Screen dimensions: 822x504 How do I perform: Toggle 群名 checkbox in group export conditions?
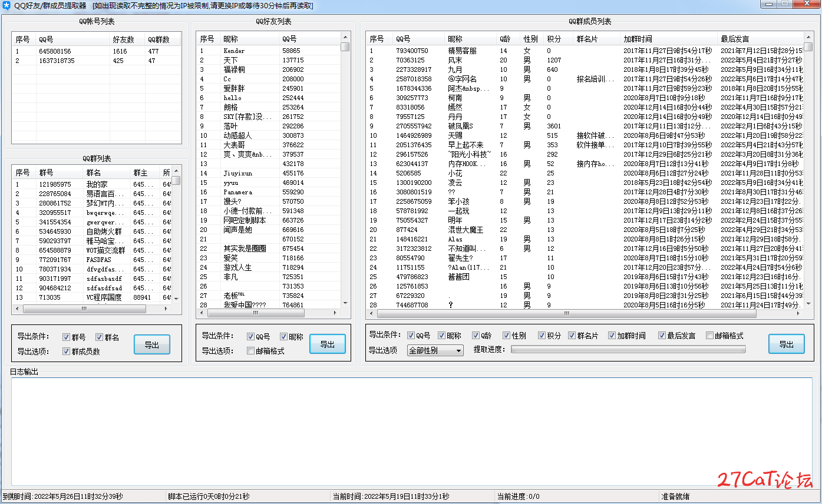100,337
